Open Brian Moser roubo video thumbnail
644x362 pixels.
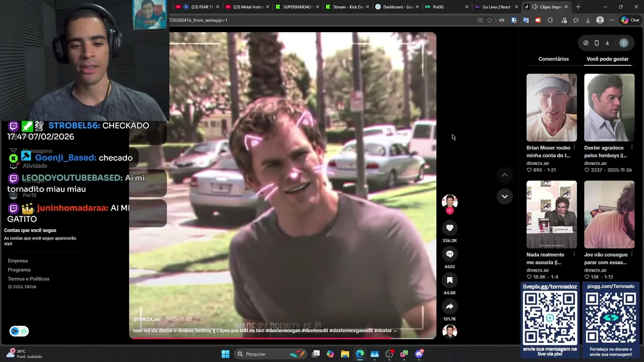click(x=551, y=108)
